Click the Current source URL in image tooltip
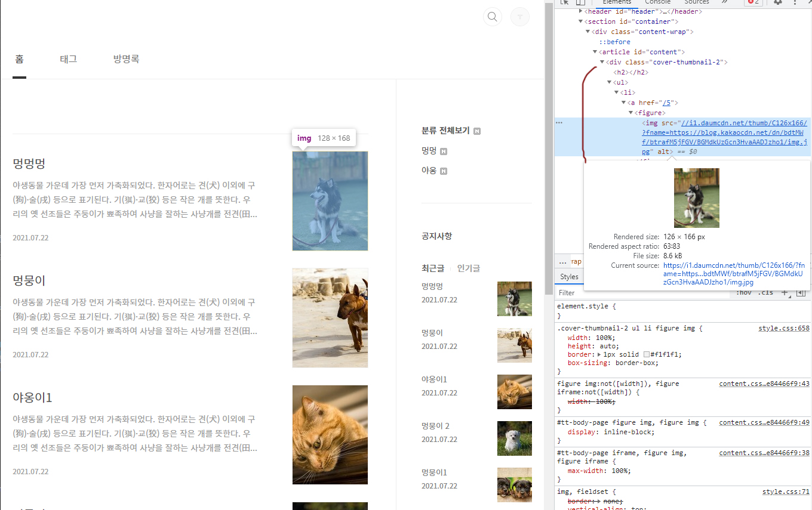Viewport: 812px width, 510px height. click(x=734, y=274)
